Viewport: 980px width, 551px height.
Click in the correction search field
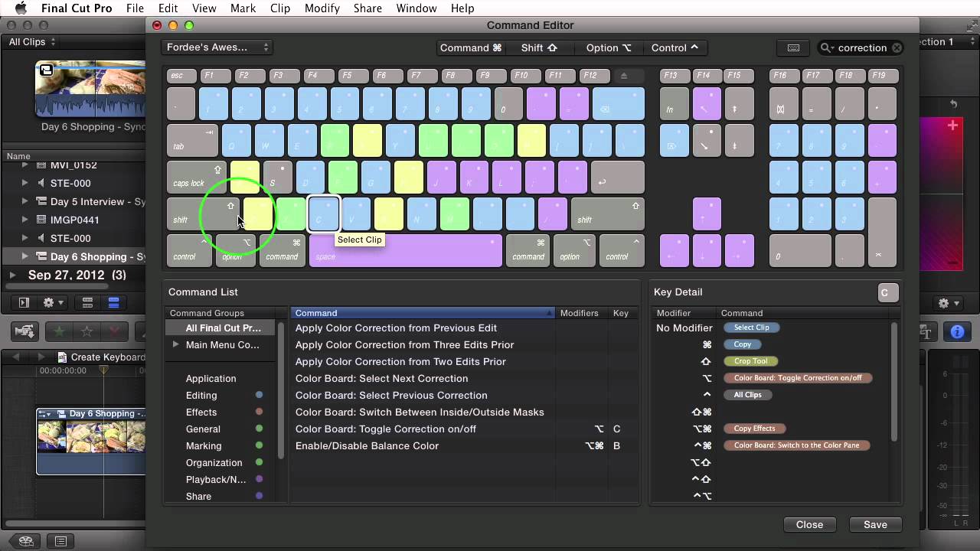(x=862, y=47)
